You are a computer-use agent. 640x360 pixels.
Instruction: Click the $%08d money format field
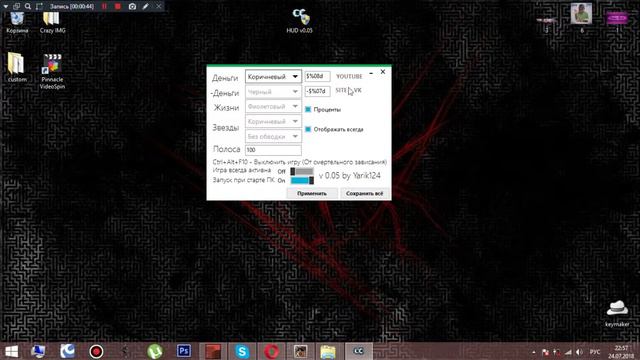click(317, 76)
